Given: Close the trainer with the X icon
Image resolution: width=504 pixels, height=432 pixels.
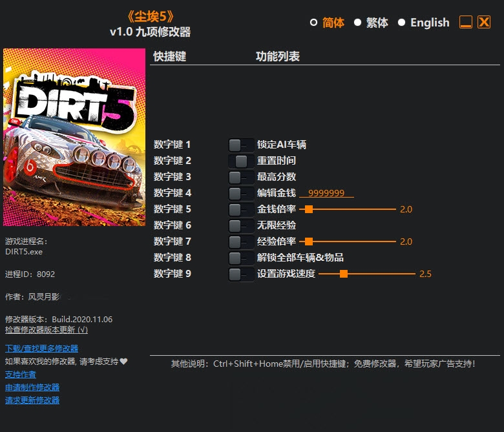Looking at the screenshot, I should [484, 22].
